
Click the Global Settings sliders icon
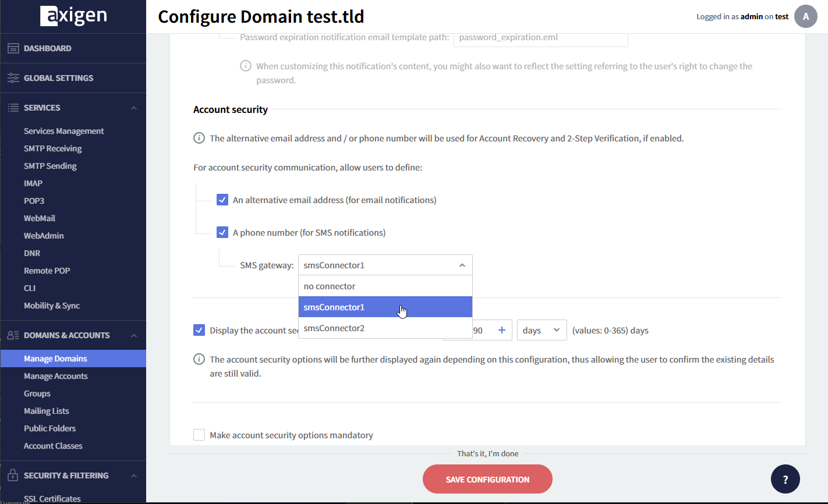click(x=13, y=78)
